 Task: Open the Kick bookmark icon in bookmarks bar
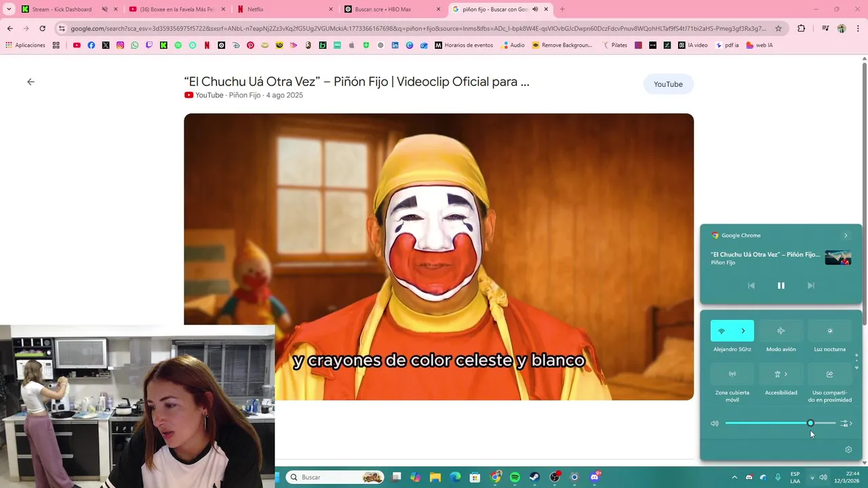click(163, 45)
